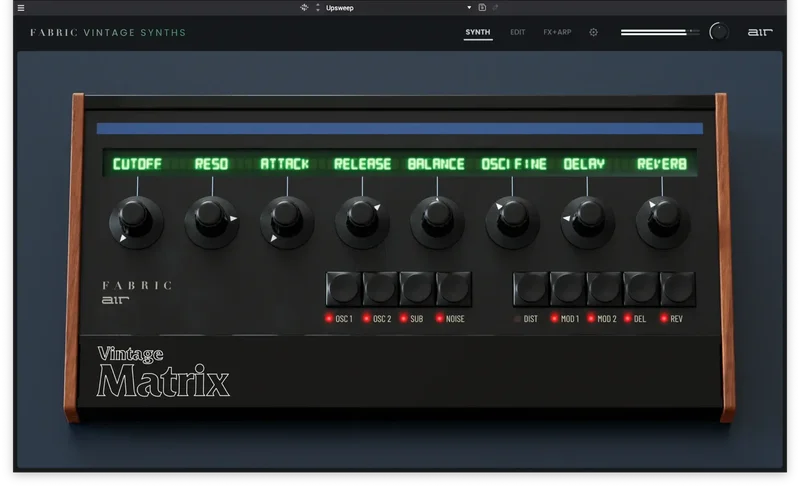Click the REVERB display label
Image resolution: width=800 pixels, height=488 pixels.
pyautogui.click(x=662, y=164)
